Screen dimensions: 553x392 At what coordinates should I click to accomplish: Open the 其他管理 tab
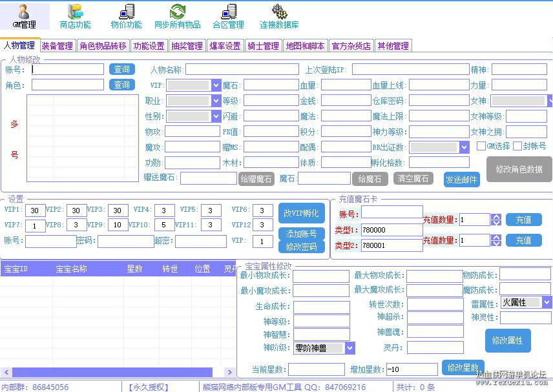(x=393, y=46)
